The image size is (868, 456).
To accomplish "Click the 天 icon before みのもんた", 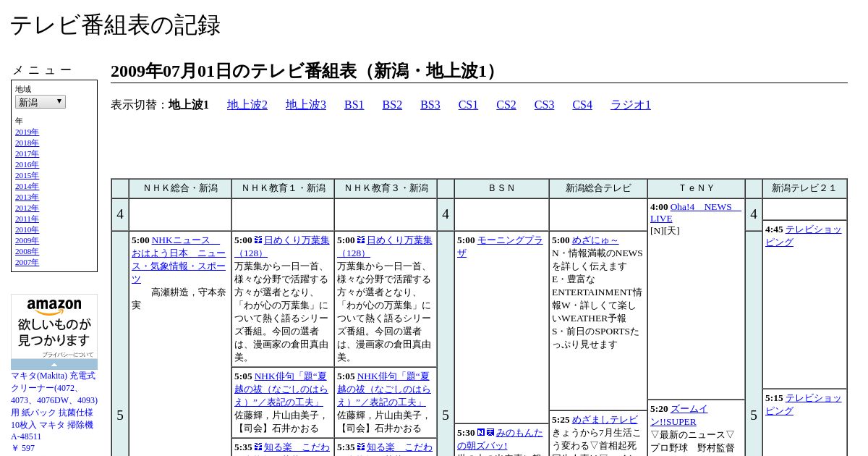I will tap(490, 433).
